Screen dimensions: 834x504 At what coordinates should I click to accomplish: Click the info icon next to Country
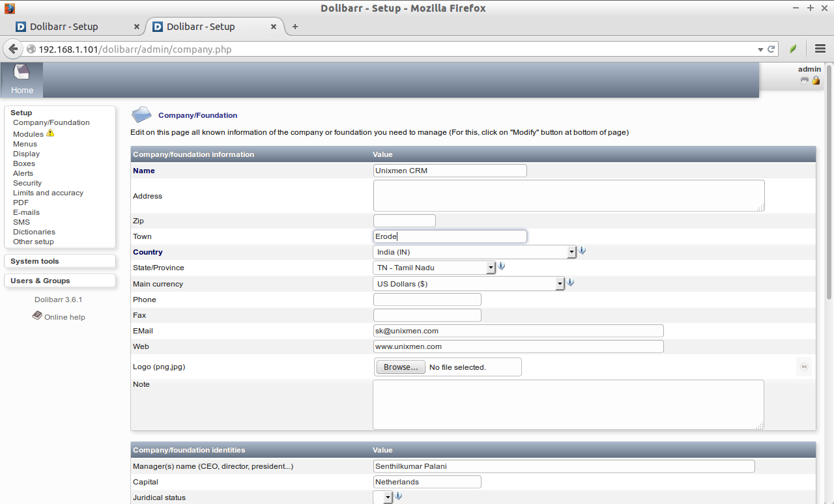pyautogui.click(x=582, y=251)
